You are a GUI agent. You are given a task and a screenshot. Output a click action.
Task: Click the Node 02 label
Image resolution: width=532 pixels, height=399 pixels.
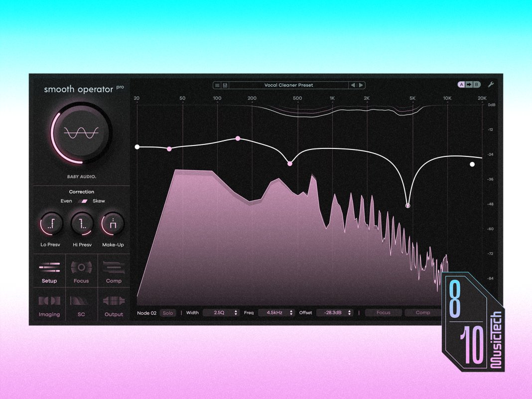pos(146,313)
